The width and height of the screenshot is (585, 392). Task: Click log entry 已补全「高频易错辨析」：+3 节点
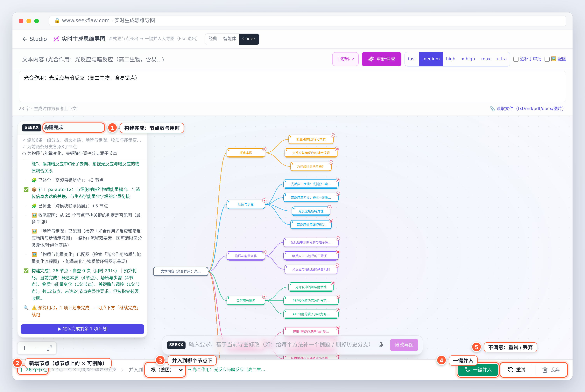tap(67, 180)
